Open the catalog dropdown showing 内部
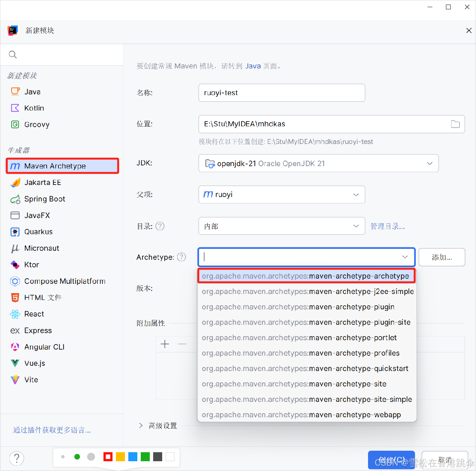The image size is (476, 471). coord(281,226)
